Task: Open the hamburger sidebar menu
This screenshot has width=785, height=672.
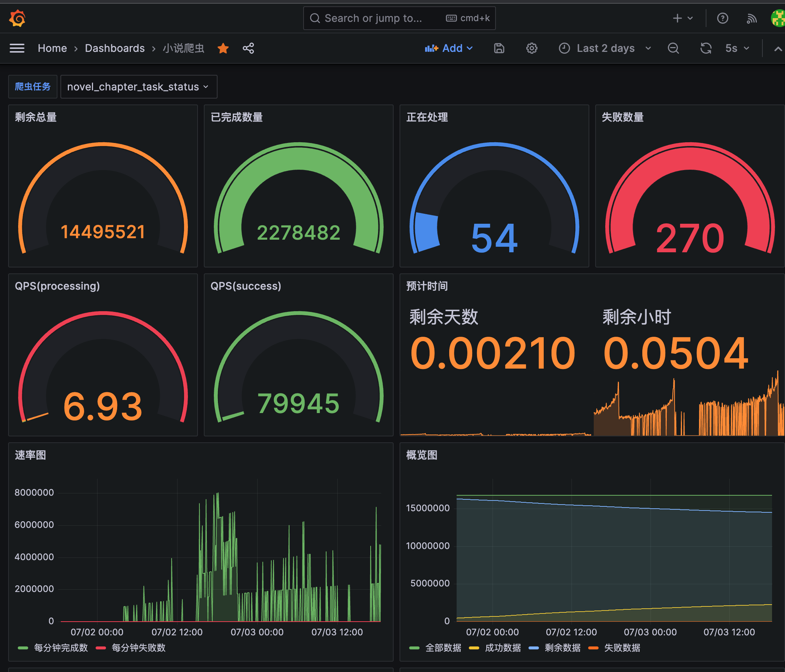Action: pos(17,48)
